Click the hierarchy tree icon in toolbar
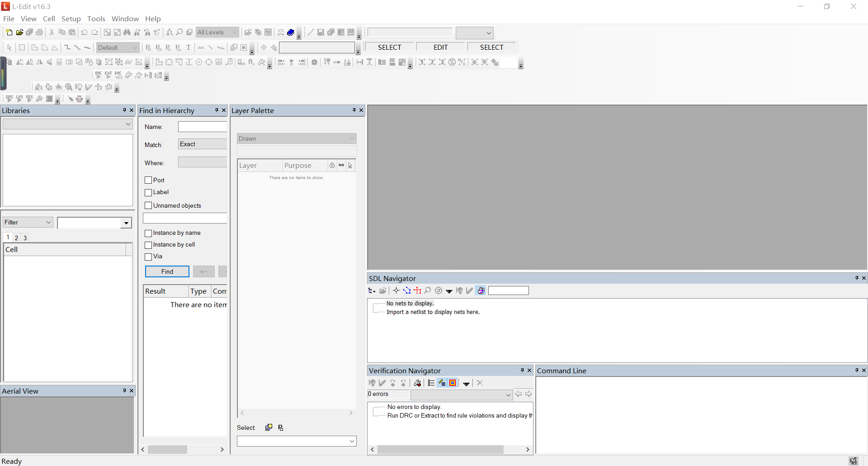The image size is (868, 466). pyautogui.click(x=169, y=32)
